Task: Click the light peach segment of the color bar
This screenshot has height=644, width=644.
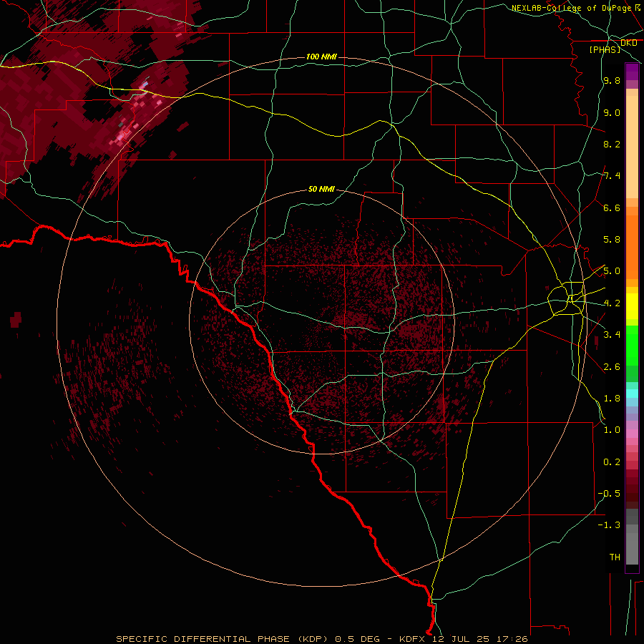Action: pos(632,147)
